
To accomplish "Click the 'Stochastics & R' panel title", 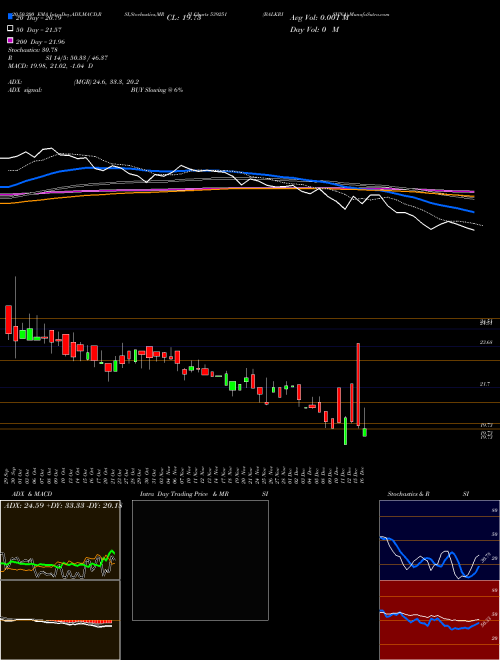I will (408, 494).
